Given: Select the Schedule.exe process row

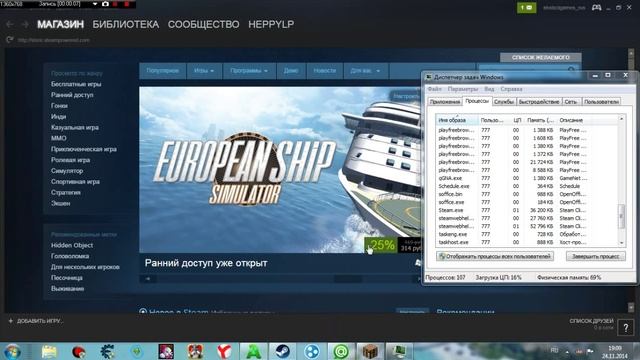Looking at the screenshot, I should pyautogui.click(x=527, y=186).
